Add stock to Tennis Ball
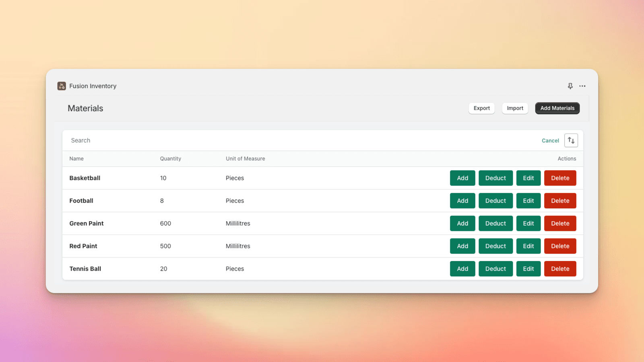The height and width of the screenshot is (362, 644). click(x=462, y=269)
